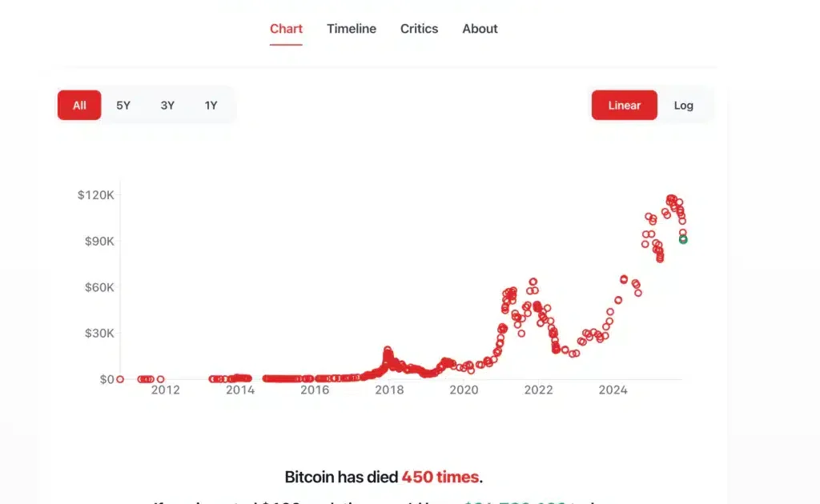The image size is (820, 504).
Task: Click the $30K label on the price axis
Action: click(x=99, y=333)
